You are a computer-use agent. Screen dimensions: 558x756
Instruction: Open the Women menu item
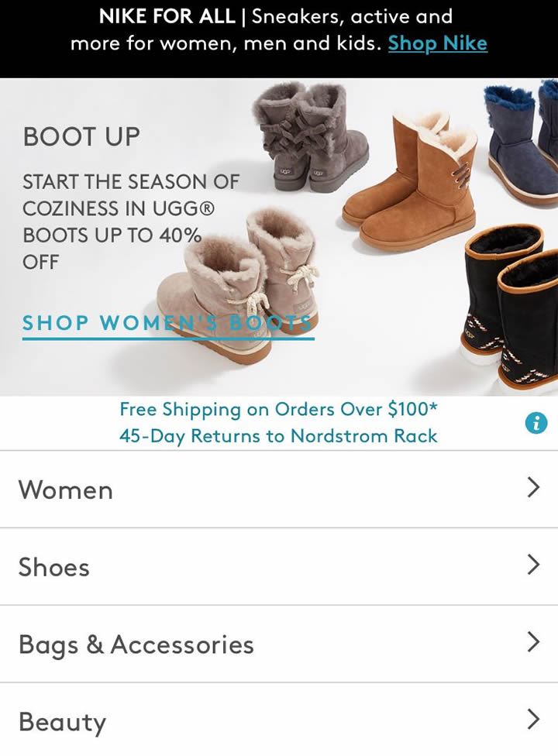coord(279,490)
